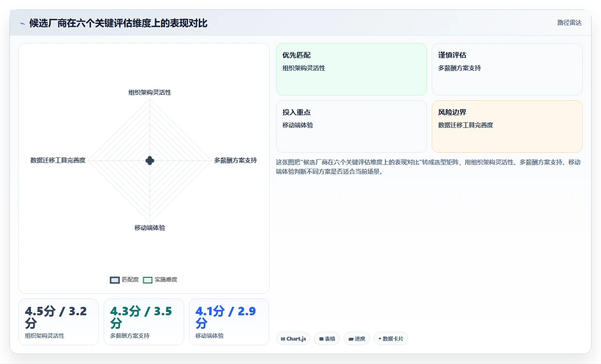Image resolution: width=601 pixels, height=364 pixels.
Task: Click 多薪酬方案支持 text in 谨慎评估 card
Action: pos(459,68)
